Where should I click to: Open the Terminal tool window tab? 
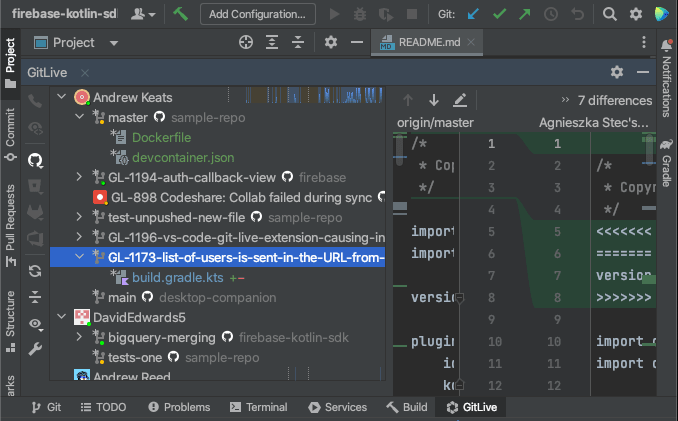(x=259, y=407)
